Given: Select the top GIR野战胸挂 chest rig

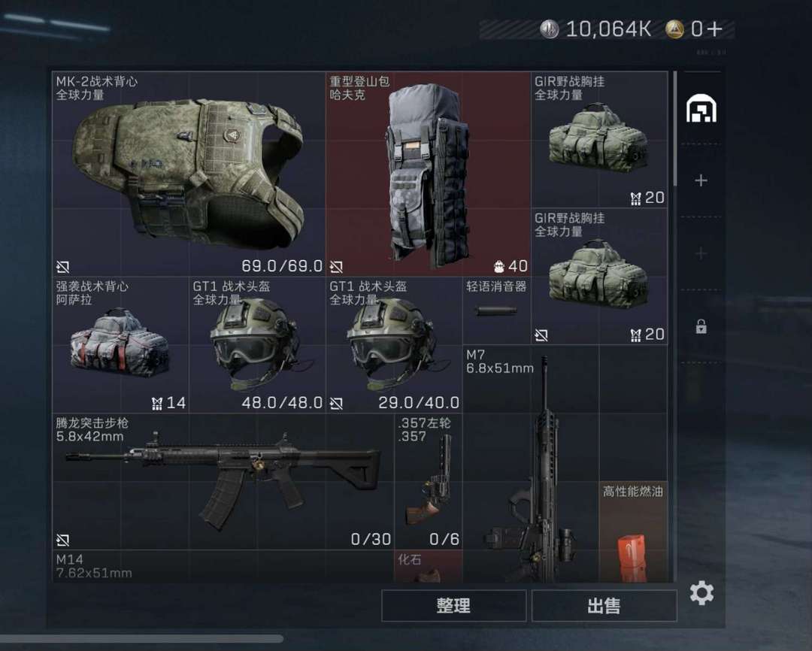Looking at the screenshot, I should point(599,139).
